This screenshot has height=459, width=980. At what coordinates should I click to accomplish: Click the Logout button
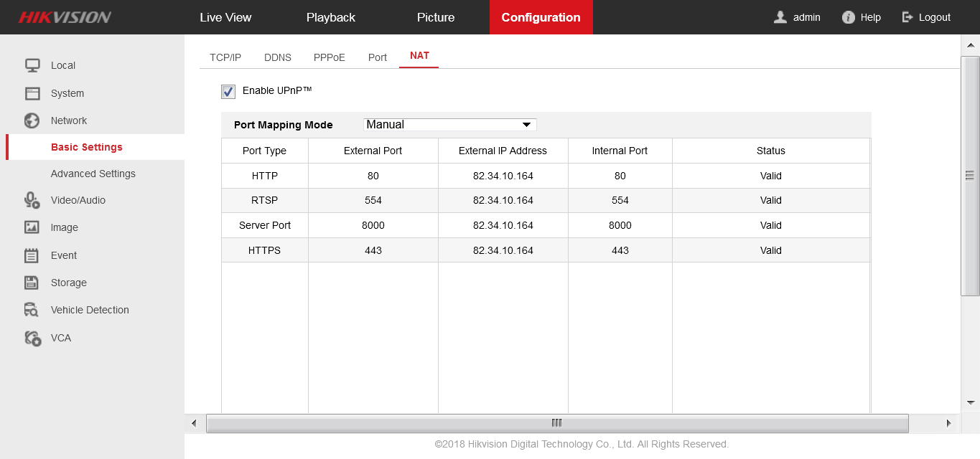point(926,16)
